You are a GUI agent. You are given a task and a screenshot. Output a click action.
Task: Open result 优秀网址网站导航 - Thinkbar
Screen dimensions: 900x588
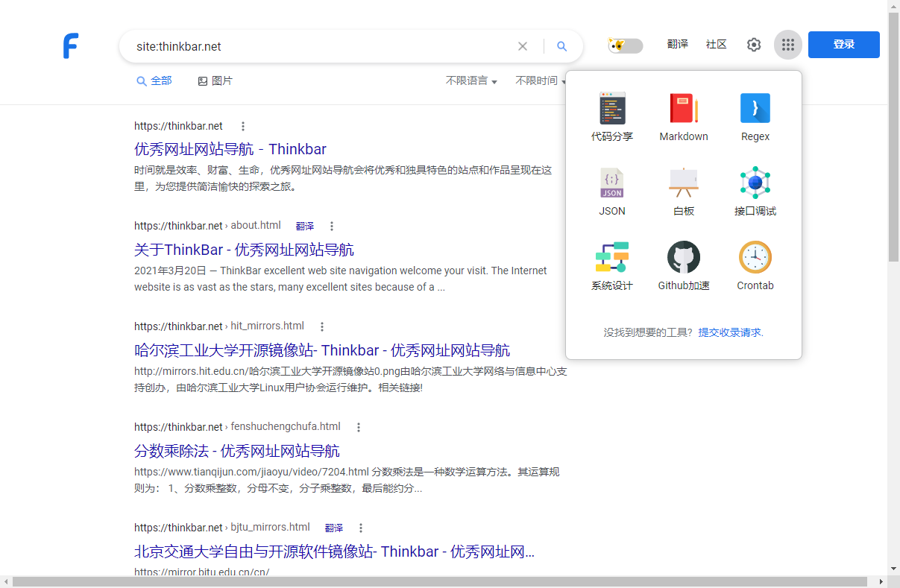[230, 149]
